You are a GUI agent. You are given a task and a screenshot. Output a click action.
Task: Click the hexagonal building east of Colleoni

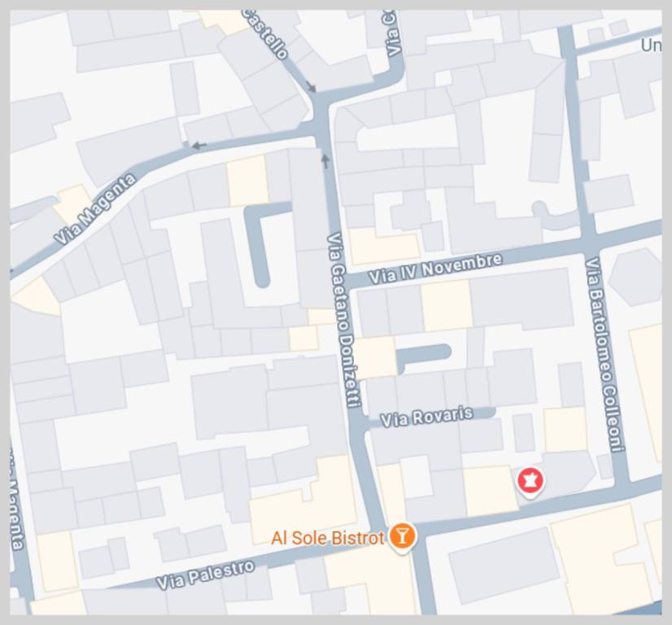tap(635, 277)
